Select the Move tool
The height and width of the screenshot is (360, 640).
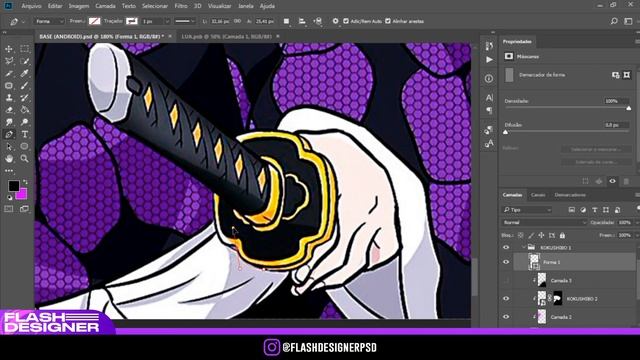tap(9, 49)
